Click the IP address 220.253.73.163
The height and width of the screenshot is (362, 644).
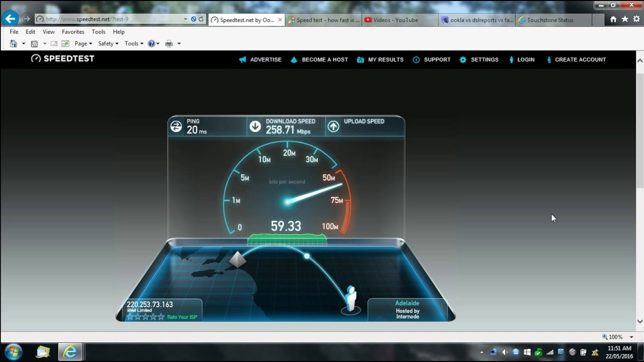pos(150,304)
